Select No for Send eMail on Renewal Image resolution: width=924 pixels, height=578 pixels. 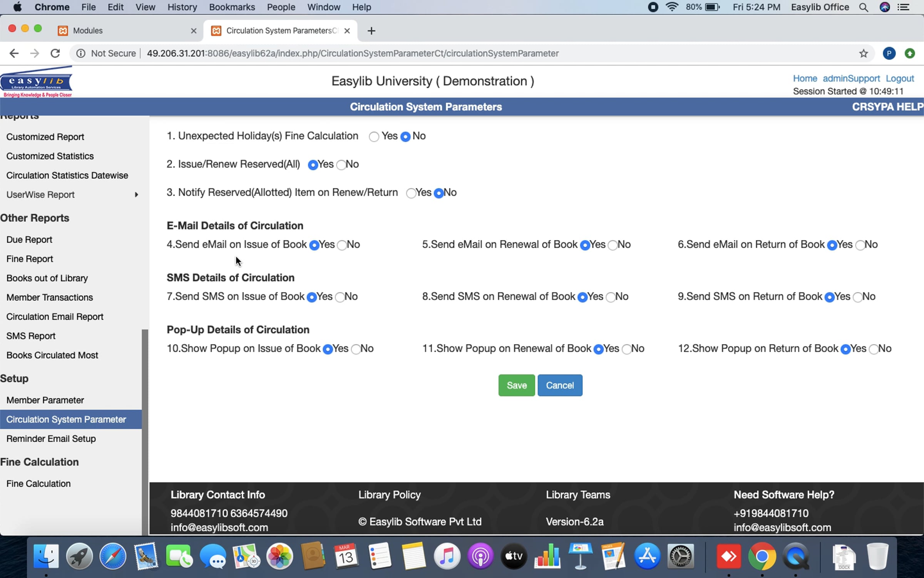pos(613,245)
